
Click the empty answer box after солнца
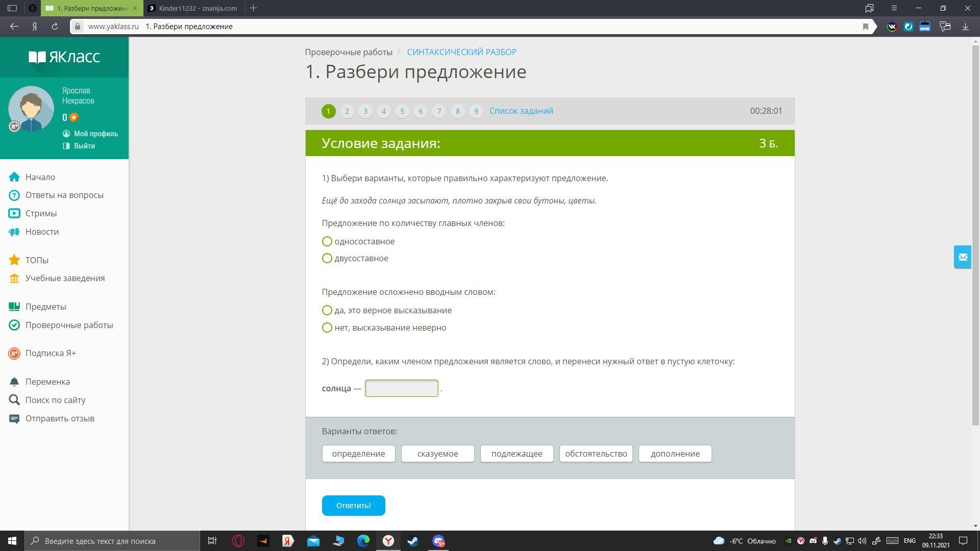401,388
